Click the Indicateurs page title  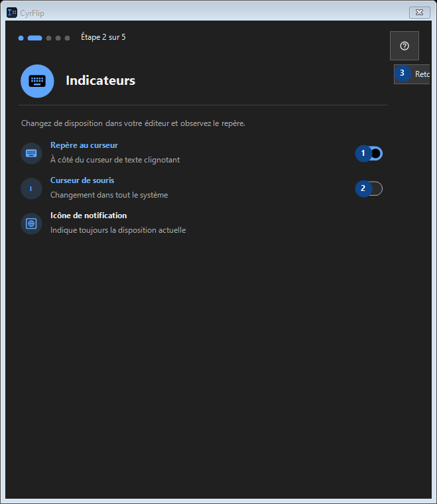(x=101, y=81)
